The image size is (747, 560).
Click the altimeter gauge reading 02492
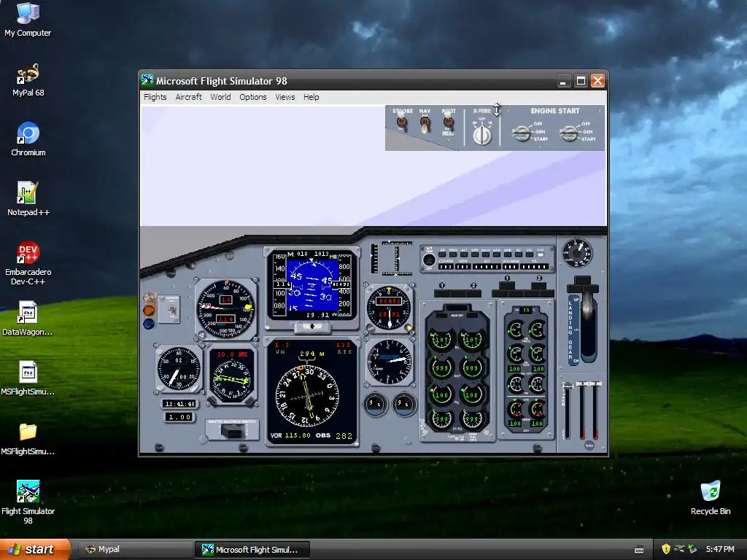click(x=389, y=308)
